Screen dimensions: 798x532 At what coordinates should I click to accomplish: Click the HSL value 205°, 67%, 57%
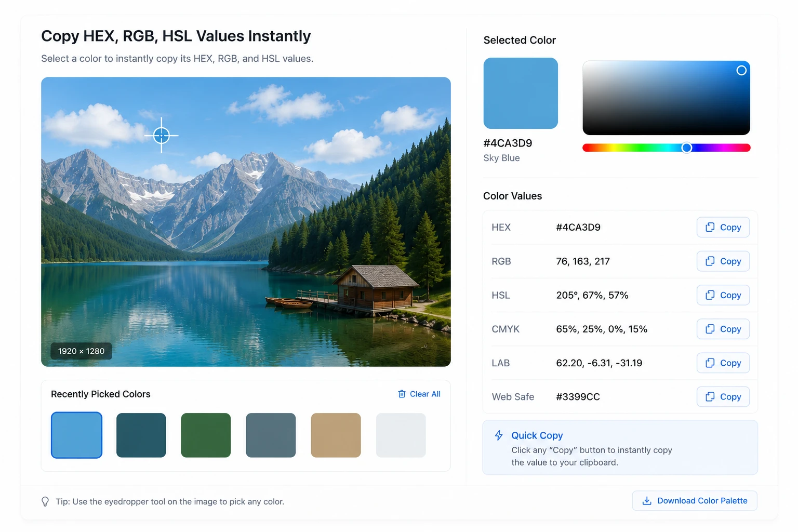pyautogui.click(x=592, y=295)
